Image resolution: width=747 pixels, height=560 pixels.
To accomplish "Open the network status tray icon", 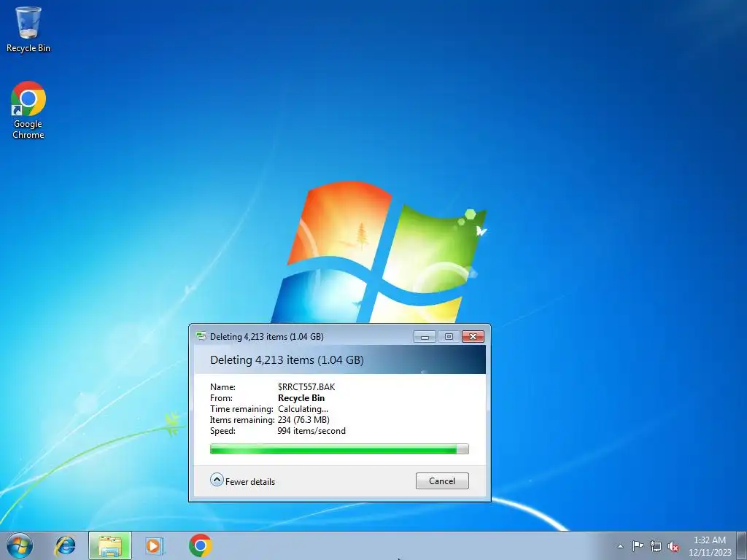I will pos(656,546).
